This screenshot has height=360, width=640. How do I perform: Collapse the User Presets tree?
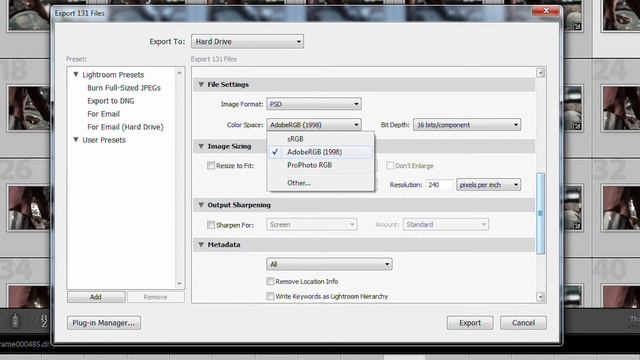[76, 140]
